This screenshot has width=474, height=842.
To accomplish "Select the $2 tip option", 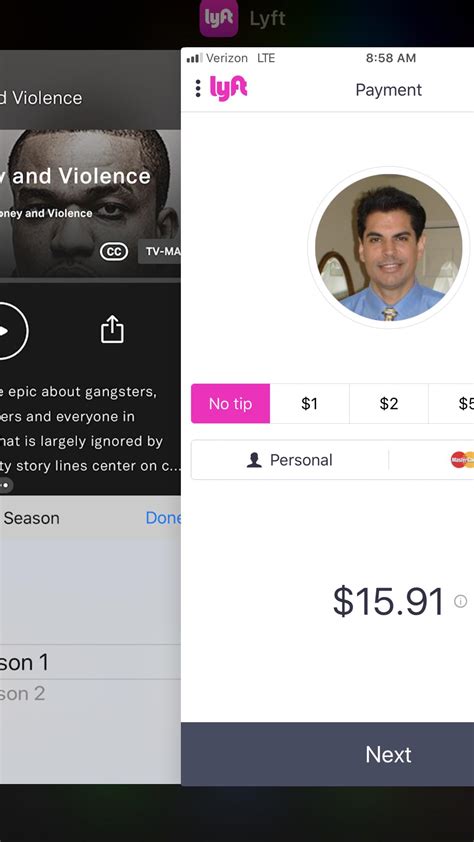I will click(x=389, y=404).
